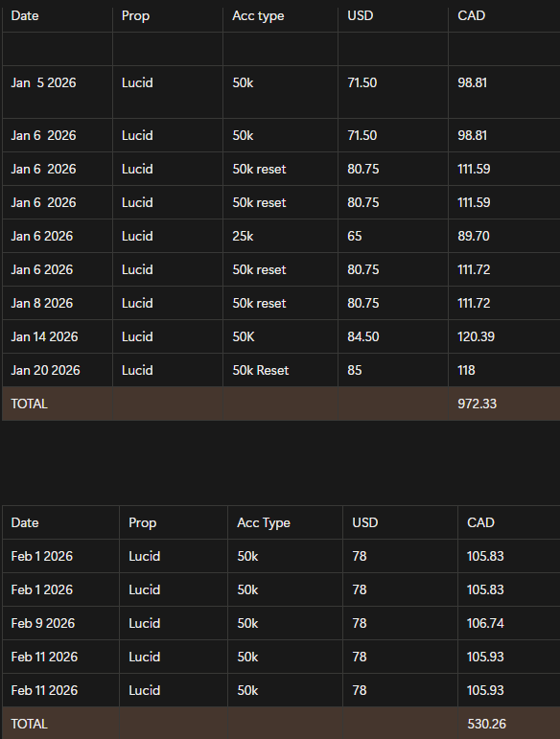Screen dimensions: 560x739
Task: Select the USD value 65
Action: point(355,236)
